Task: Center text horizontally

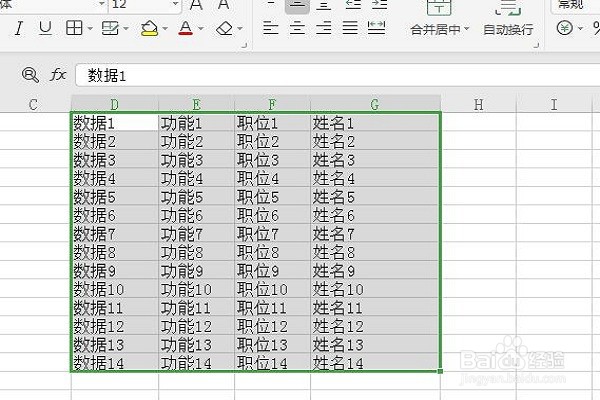Action: point(297,28)
